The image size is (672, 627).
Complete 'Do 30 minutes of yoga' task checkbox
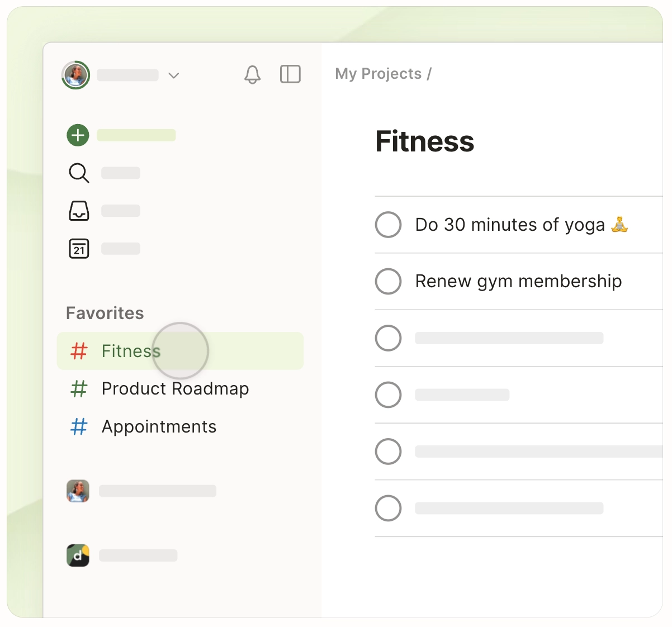click(388, 225)
